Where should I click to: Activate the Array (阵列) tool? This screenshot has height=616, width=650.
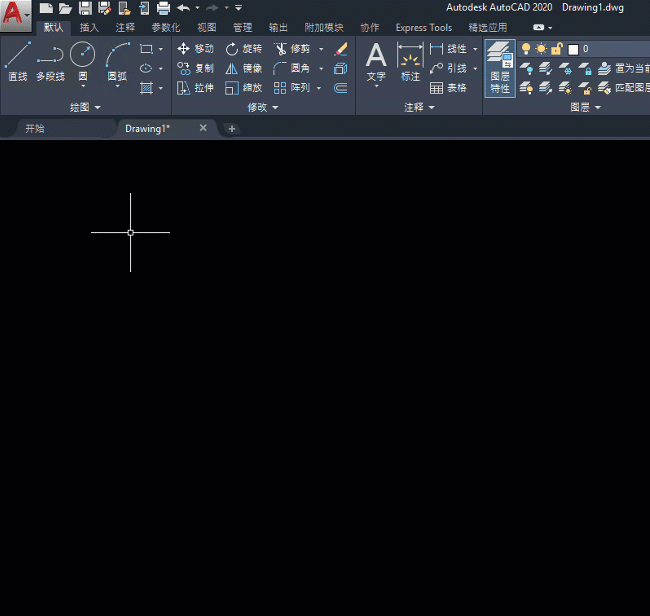click(292, 88)
